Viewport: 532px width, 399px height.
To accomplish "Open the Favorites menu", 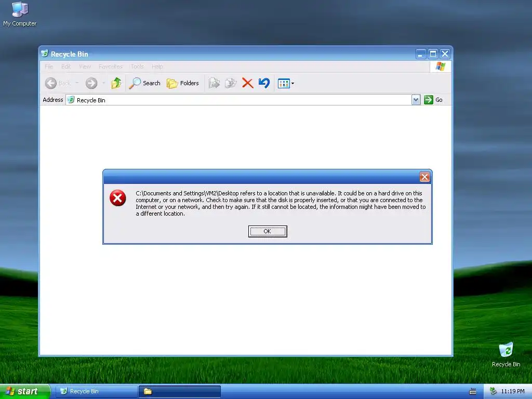I will tap(111, 66).
